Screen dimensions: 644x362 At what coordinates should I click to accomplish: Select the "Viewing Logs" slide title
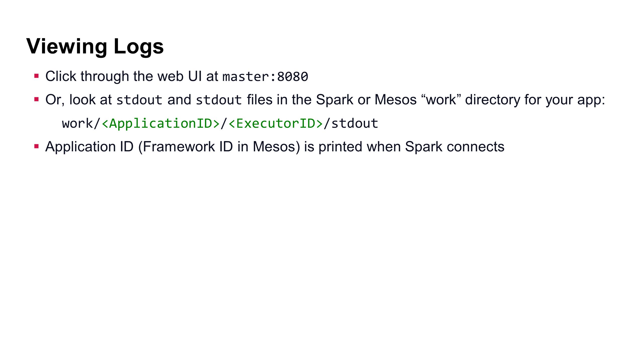[x=95, y=47]
